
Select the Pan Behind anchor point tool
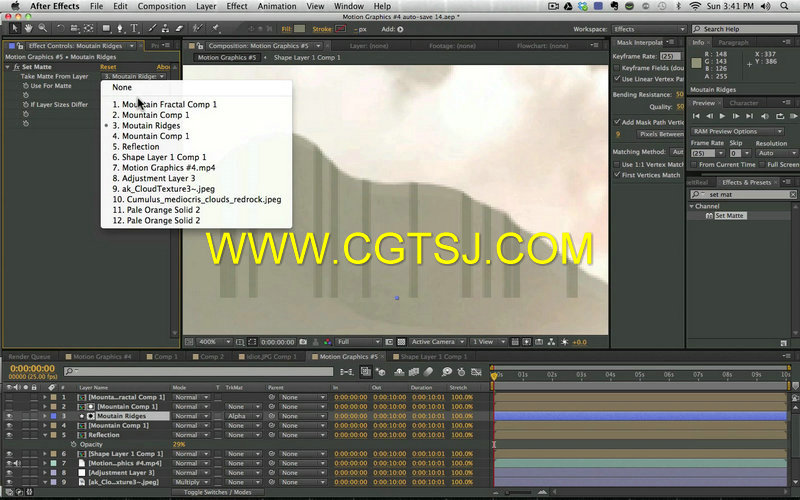pyautogui.click(x=89, y=29)
